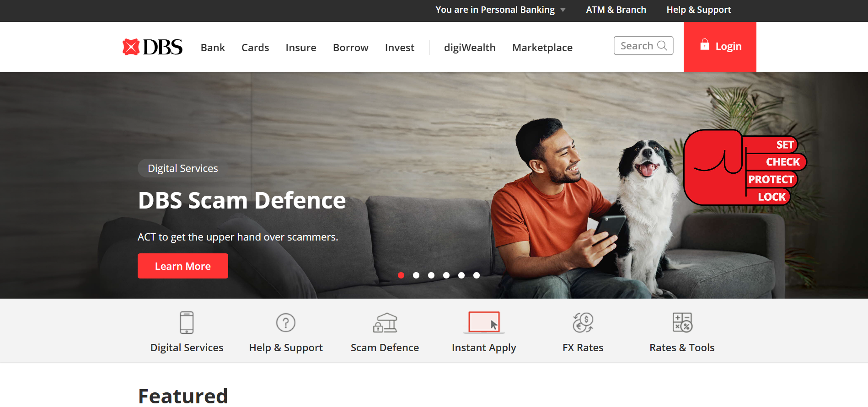Select the sixth carousel dot

click(477, 275)
